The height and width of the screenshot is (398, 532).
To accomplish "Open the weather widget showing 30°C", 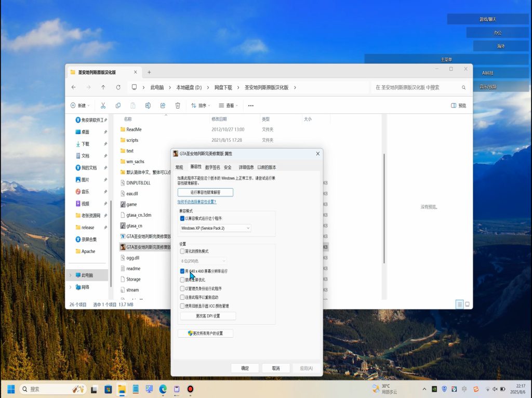I will tap(385, 389).
